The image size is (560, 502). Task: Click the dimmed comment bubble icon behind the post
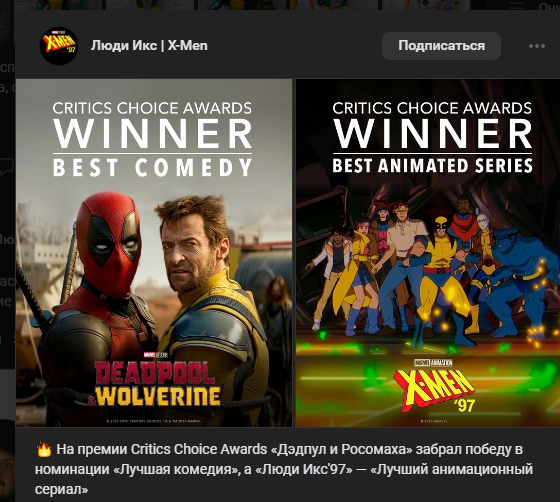click(6, 167)
